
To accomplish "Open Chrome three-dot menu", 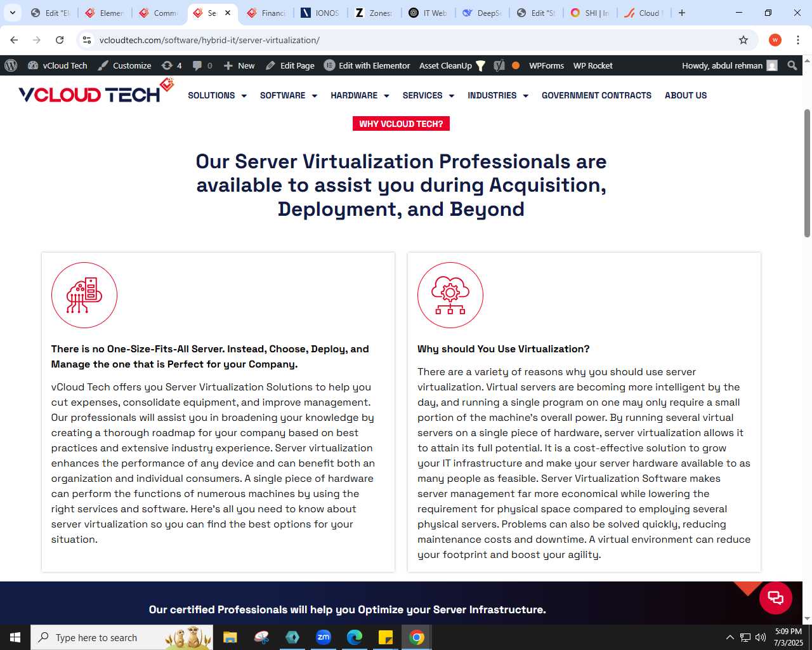I will [798, 40].
